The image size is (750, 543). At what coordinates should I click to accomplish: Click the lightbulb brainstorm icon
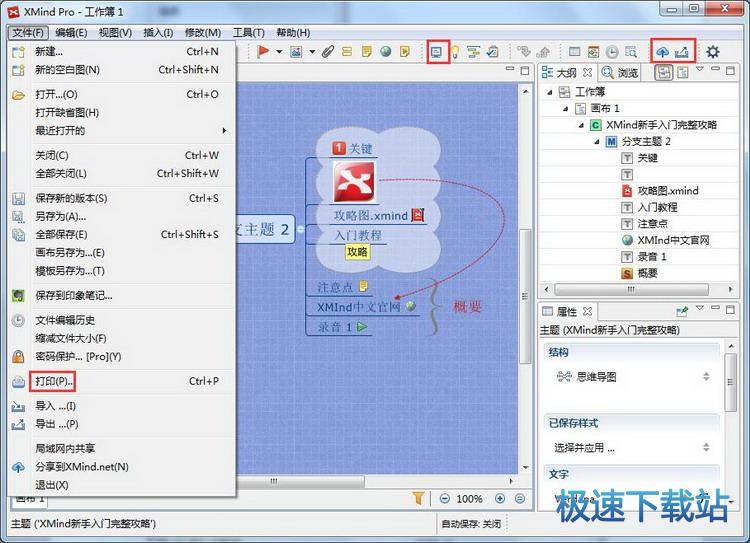pos(455,52)
